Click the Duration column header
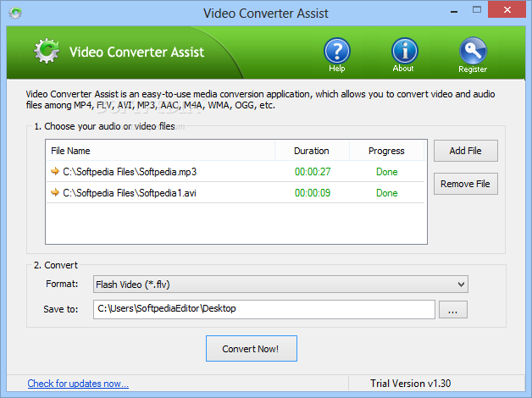 (x=312, y=151)
